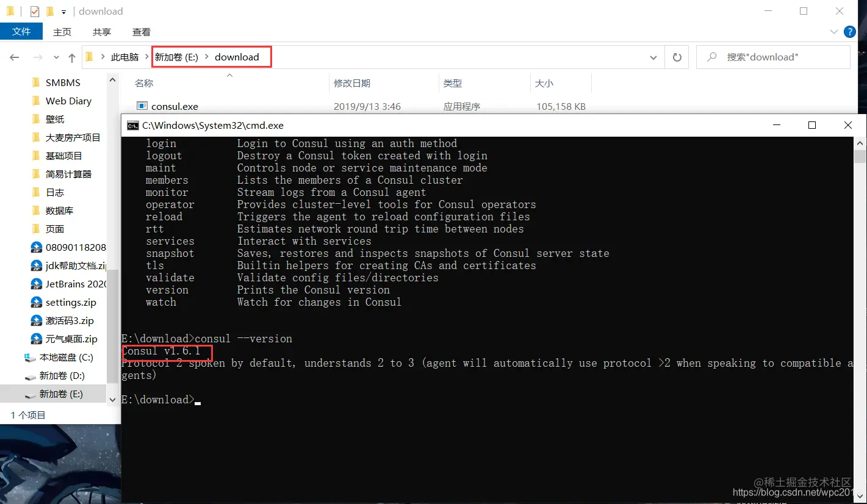Select settings.zip in the sidebar
This screenshot has height=504, width=867.
pyautogui.click(x=71, y=302)
